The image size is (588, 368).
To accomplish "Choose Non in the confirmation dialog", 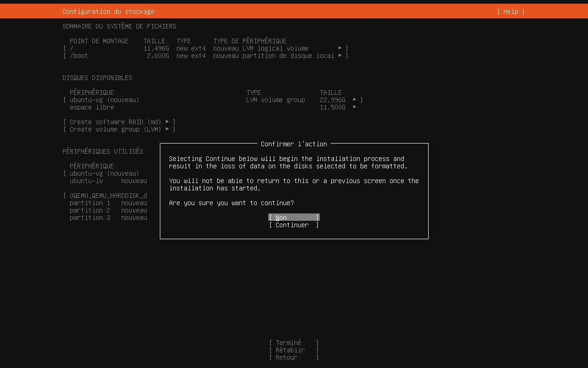I will 294,218.
